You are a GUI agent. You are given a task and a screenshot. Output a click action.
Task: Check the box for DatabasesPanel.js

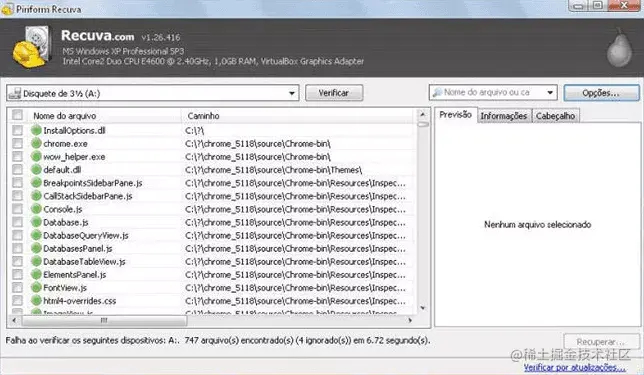tap(17, 248)
